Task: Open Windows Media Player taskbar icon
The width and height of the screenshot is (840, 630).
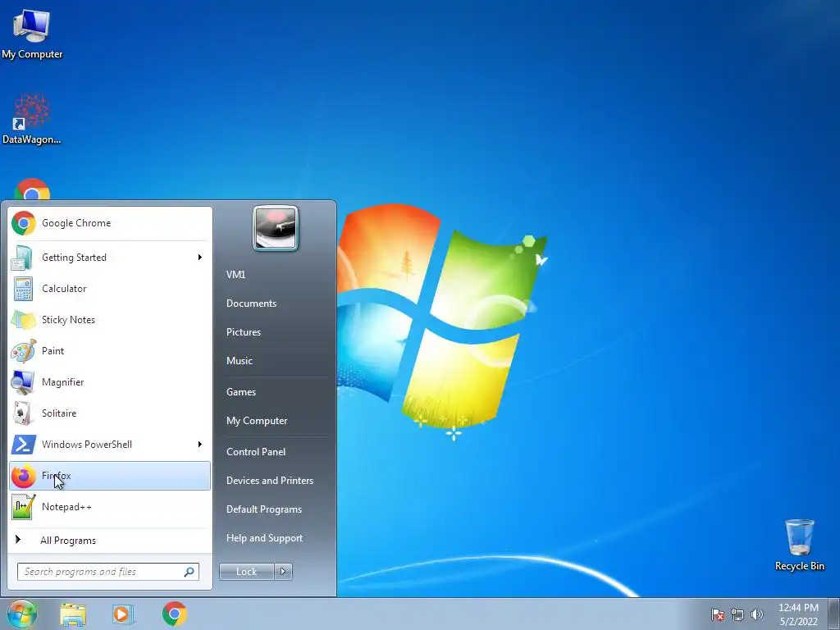Action: pos(123,614)
